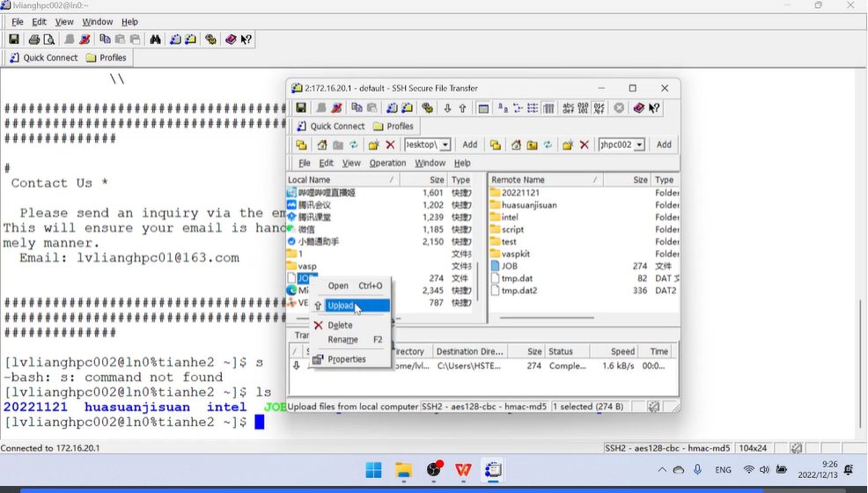
Task: Open a new terminal window from the File Transfer toolbar
Action: point(392,108)
